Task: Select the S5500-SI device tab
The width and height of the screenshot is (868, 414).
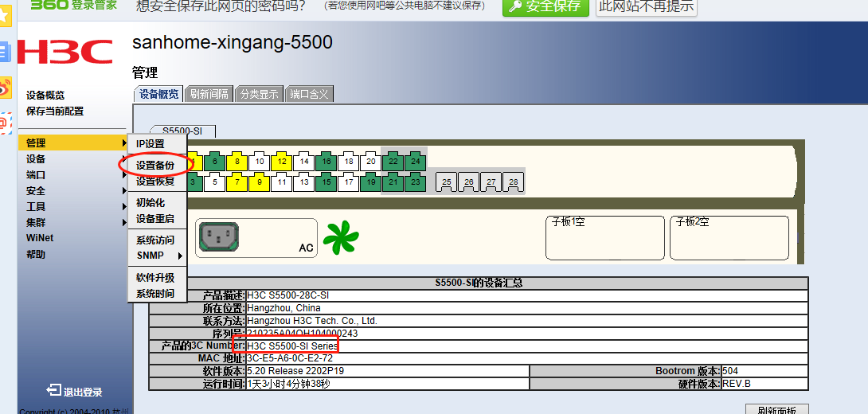Action: click(x=182, y=131)
